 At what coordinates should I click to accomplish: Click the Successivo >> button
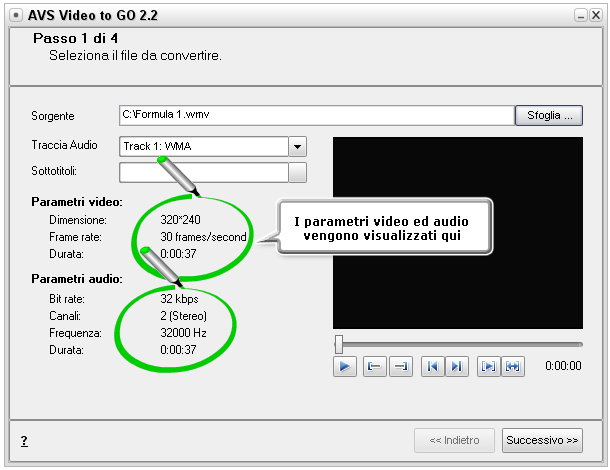(x=542, y=440)
